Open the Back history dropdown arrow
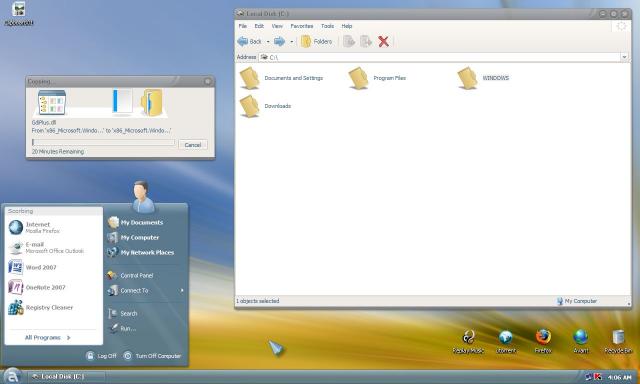 coord(268,42)
